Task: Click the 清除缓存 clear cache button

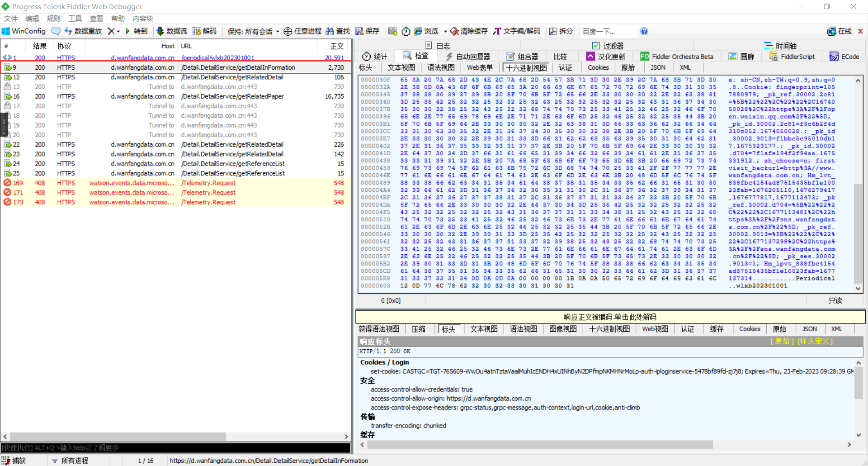Action: [x=469, y=31]
